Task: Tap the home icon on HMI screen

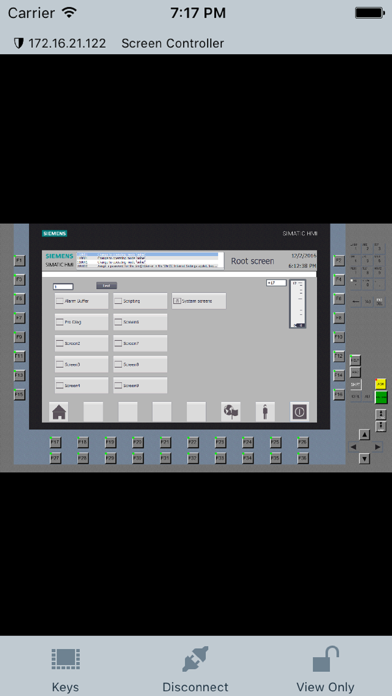Action: (59, 412)
